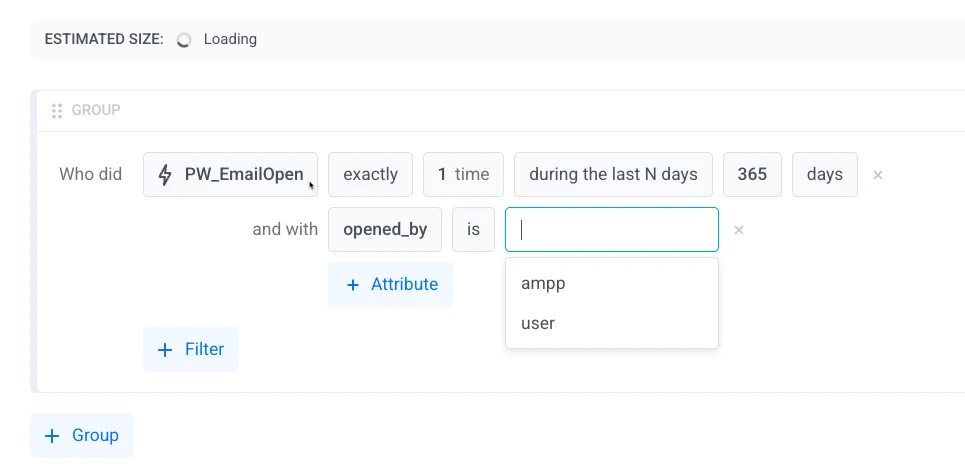Grab the group drag handle dots icon
Screen dimensions: 965x467
click(x=57, y=111)
